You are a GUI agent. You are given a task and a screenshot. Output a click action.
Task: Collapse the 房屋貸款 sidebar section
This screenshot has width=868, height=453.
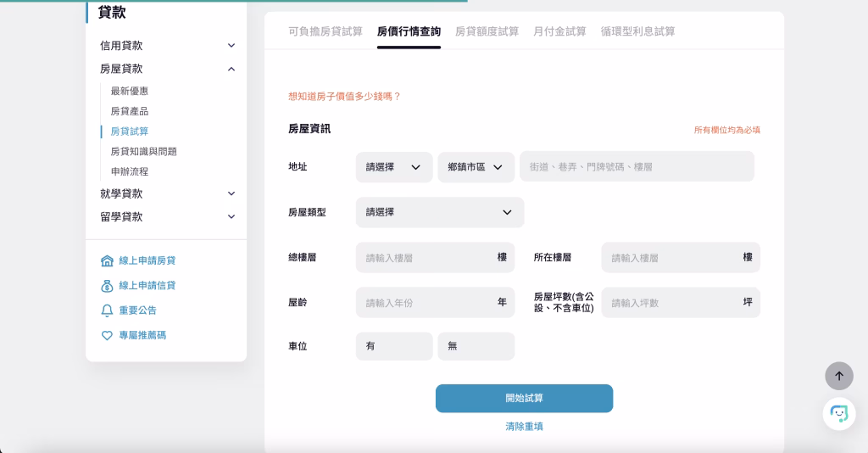coord(231,70)
